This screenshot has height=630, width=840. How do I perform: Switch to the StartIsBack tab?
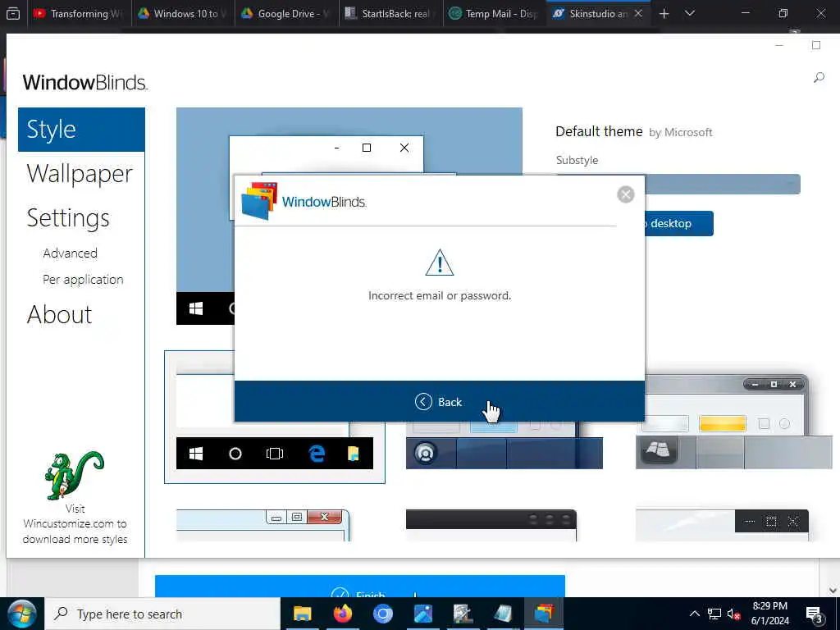pos(390,13)
